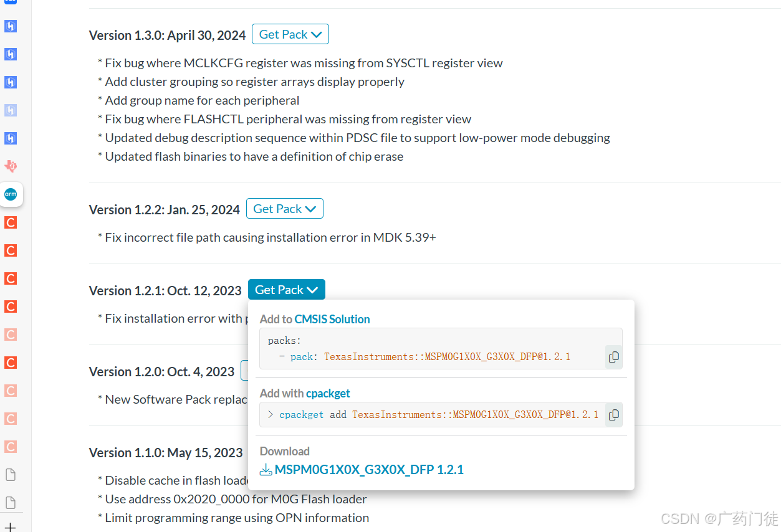Click the download icon beside MSPM0G1X0X_G3X0X_DFP 1.2.1
The width and height of the screenshot is (781, 532).
[x=266, y=470]
